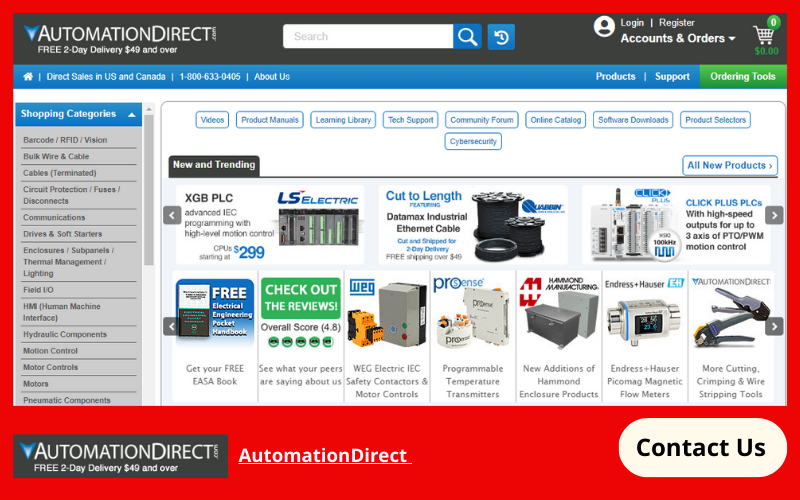Previous slide arrow of New and Trending banner
This screenshot has width=800, height=500.
(172, 215)
